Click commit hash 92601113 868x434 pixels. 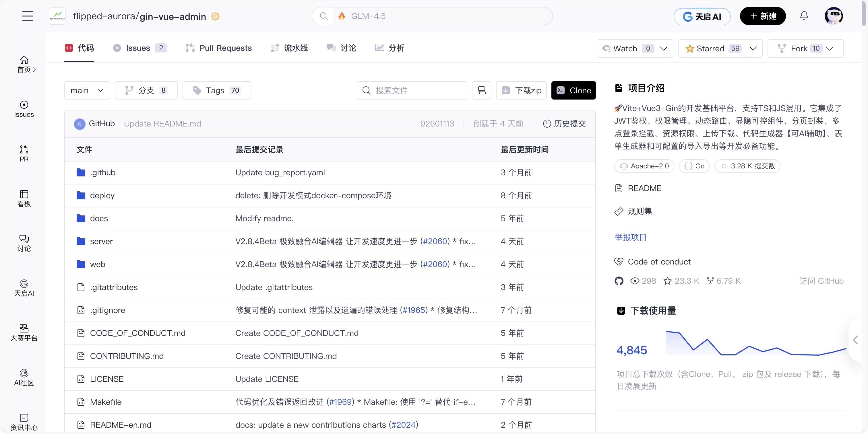pyautogui.click(x=437, y=124)
